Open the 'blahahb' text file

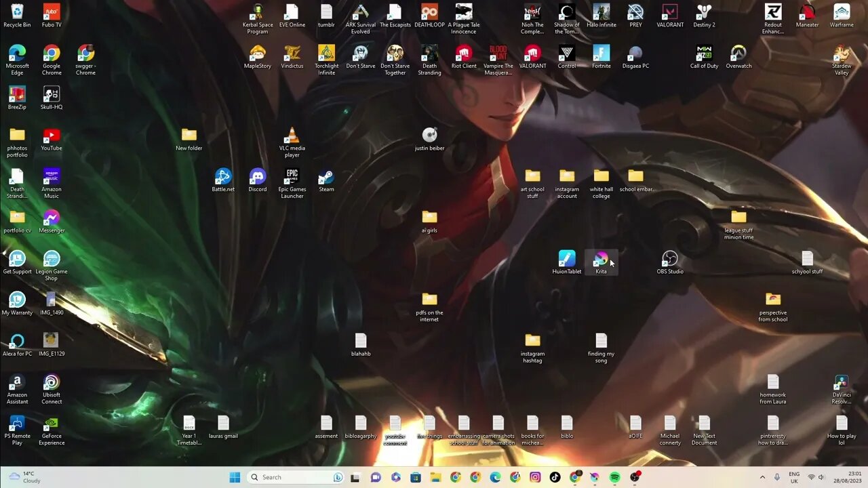tap(361, 344)
